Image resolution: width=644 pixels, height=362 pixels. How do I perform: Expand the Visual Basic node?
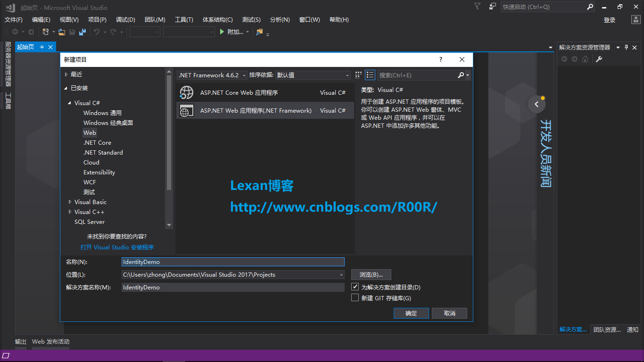point(70,202)
